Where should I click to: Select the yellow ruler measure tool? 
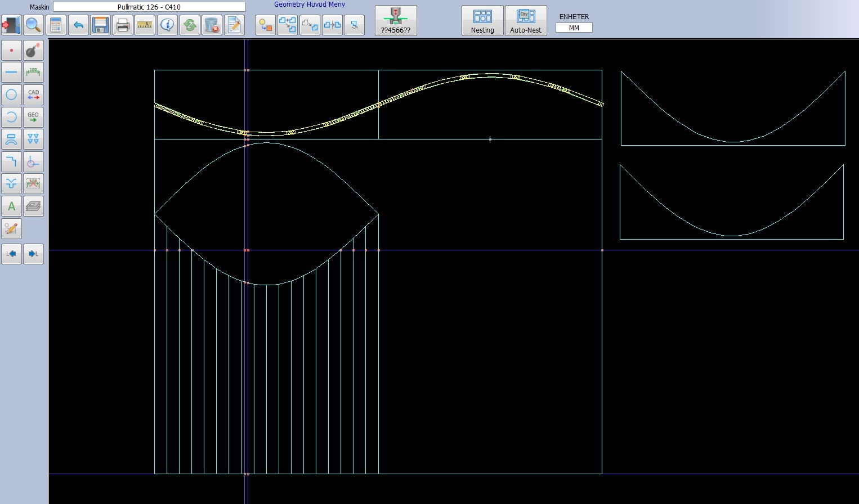click(x=145, y=25)
